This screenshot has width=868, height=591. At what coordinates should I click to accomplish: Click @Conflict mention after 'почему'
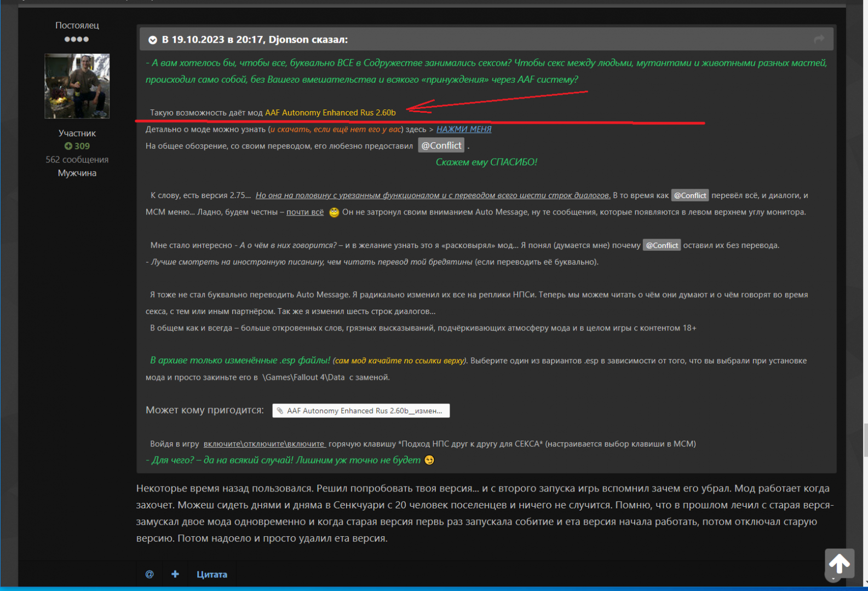click(x=661, y=245)
